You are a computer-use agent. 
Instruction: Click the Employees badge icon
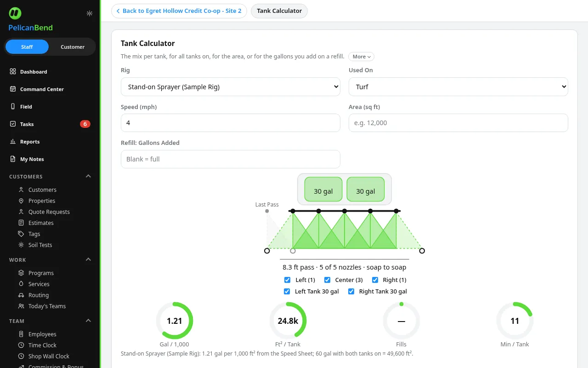pyautogui.click(x=21, y=334)
